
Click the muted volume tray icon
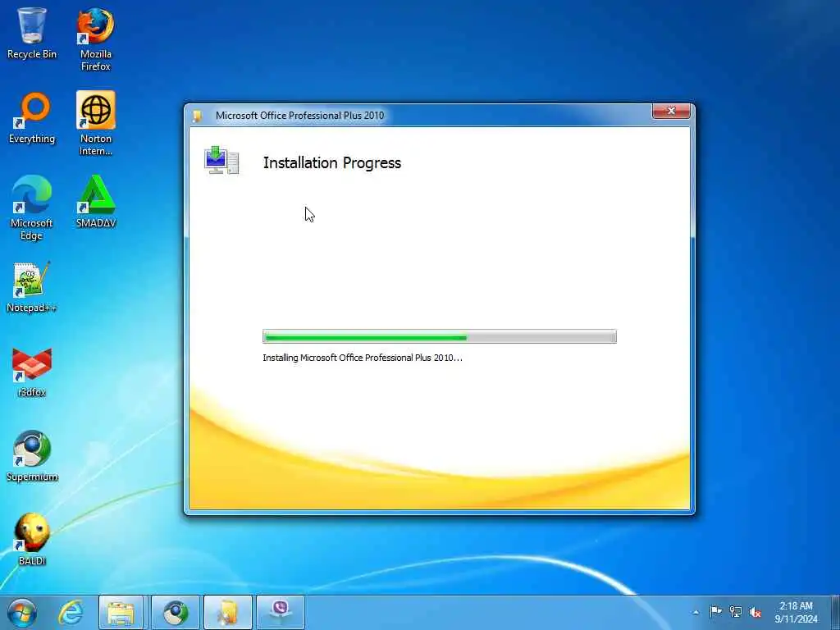coord(756,612)
